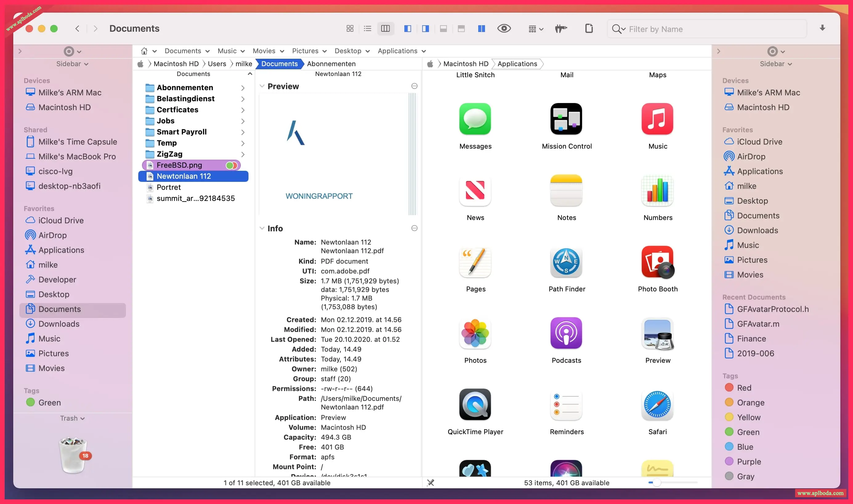
Task: Click the Trash can icon
Action: coord(73,455)
